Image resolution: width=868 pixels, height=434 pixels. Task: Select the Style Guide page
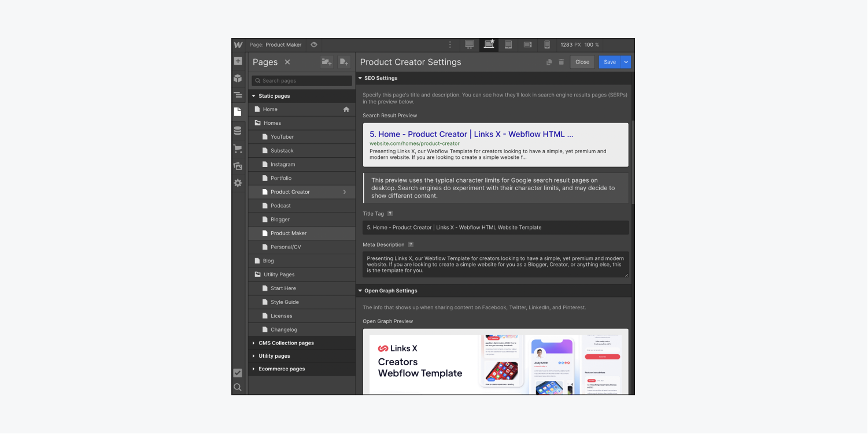302,302
